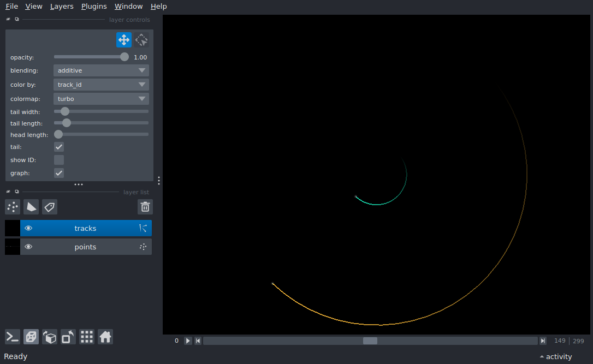
Task: Change order of visible axes
Action: 50,337
